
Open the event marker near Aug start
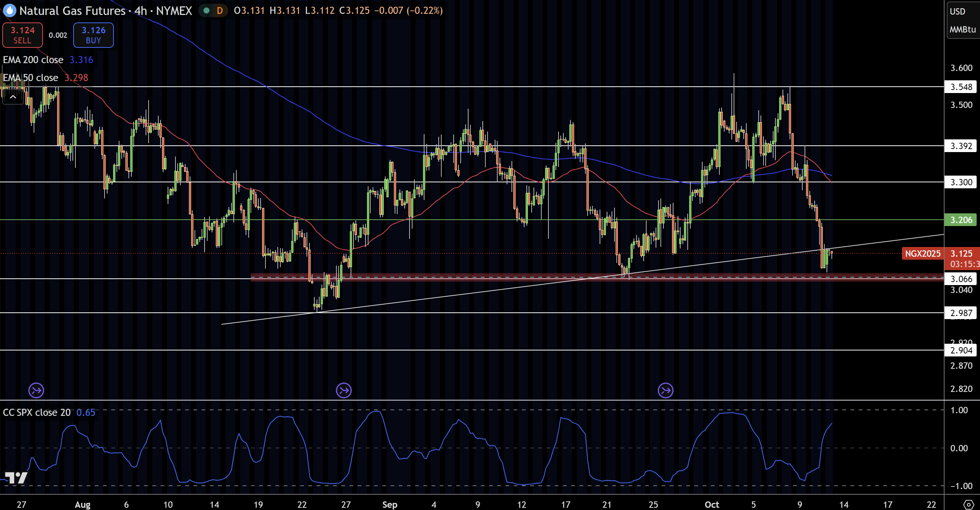36,390
